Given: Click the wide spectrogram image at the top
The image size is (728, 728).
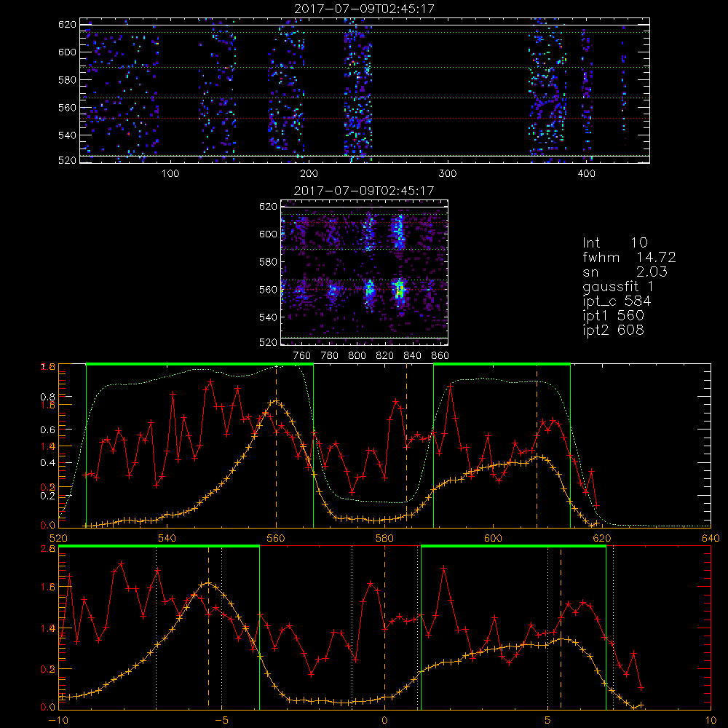Looking at the screenshot, I should click(365, 90).
